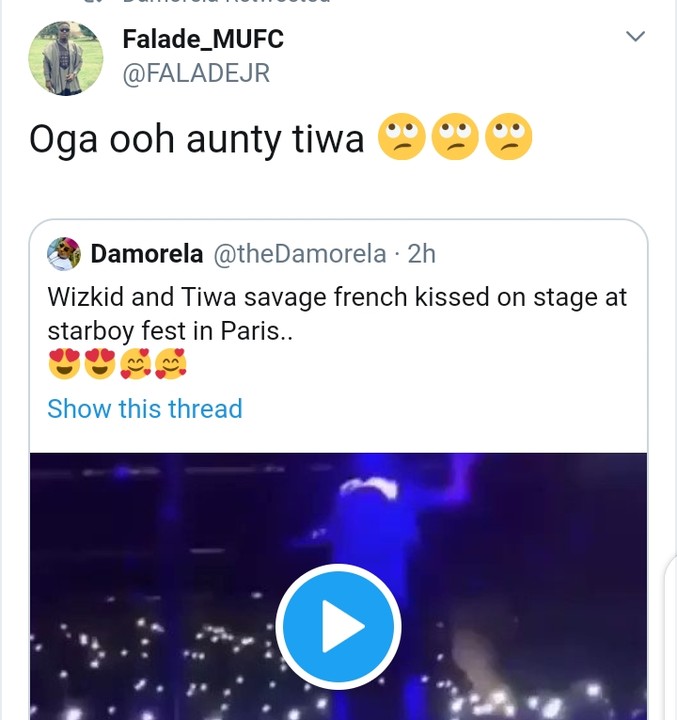This screenshot has width=677, height=720.
Task: Open the @theDamorela handle
Action: tap(300, 254)
